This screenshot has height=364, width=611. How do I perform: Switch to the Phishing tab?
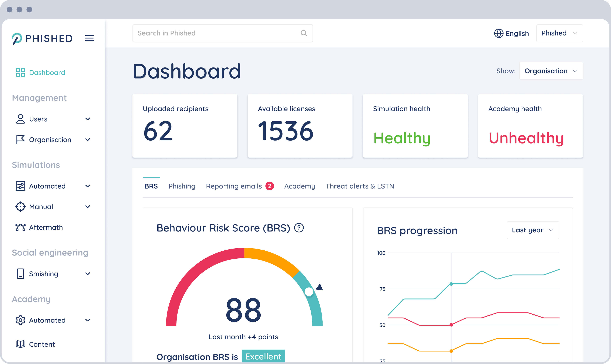[x=182, y=186]
